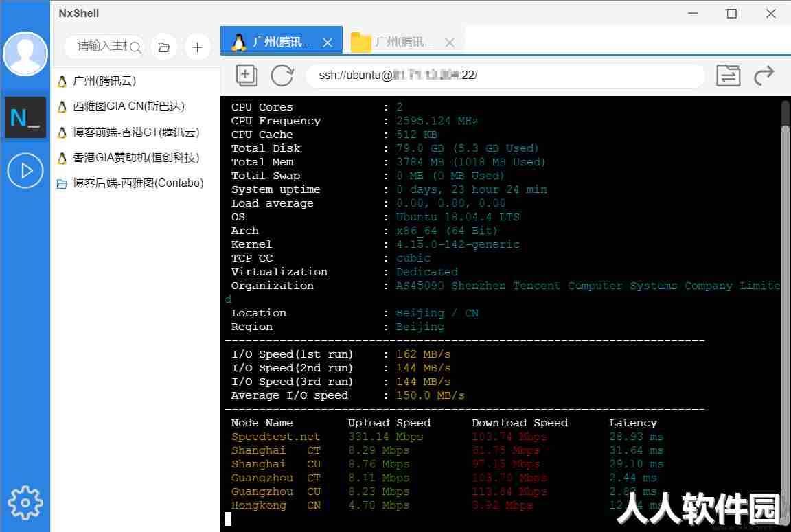This screenshot has height=532, width=791.
Task: Open folder entry 博客后端-西雅图(Contabo)
Action: click(136, 183)
